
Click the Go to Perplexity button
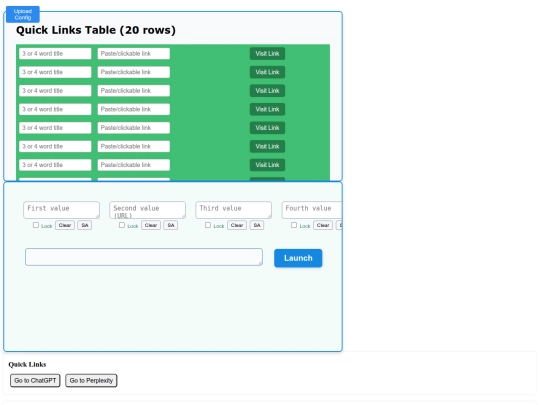[91, 381]
